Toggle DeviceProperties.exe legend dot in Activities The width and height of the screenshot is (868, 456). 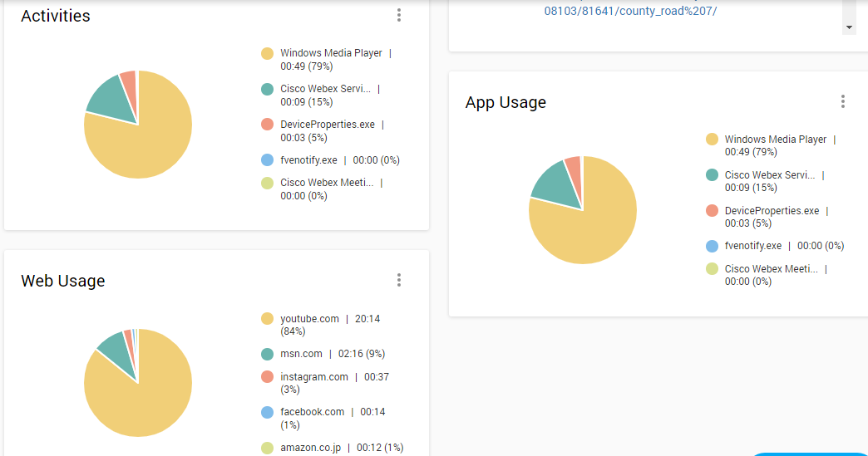click(x=268, y=125)
